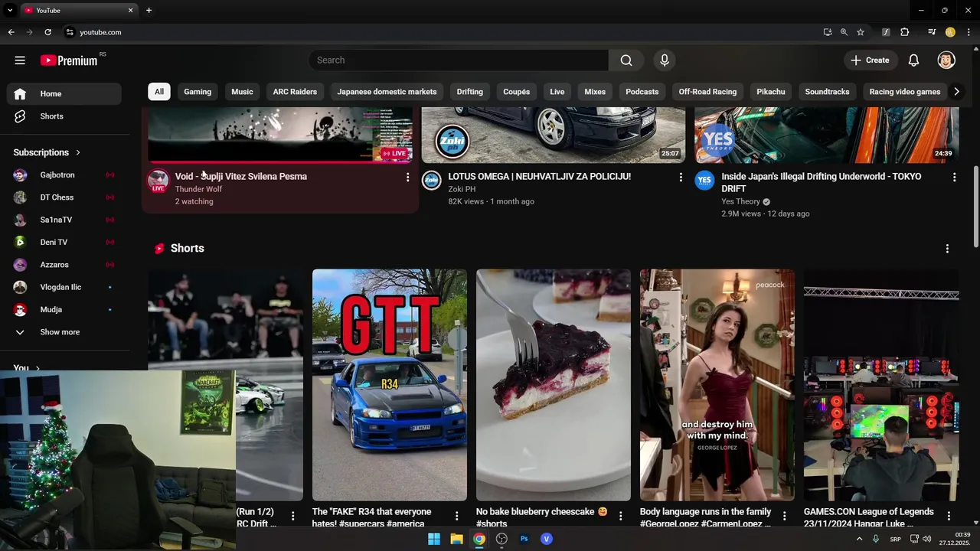
Task: Open options for Tokyo Drift video
Action: point(954,178)
